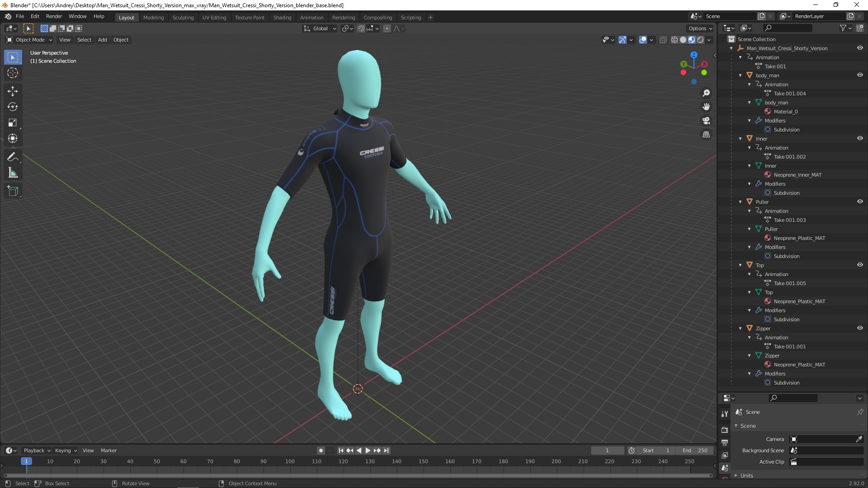
Task: Select the Annotate tool
Action: click(x=13, y=157)
